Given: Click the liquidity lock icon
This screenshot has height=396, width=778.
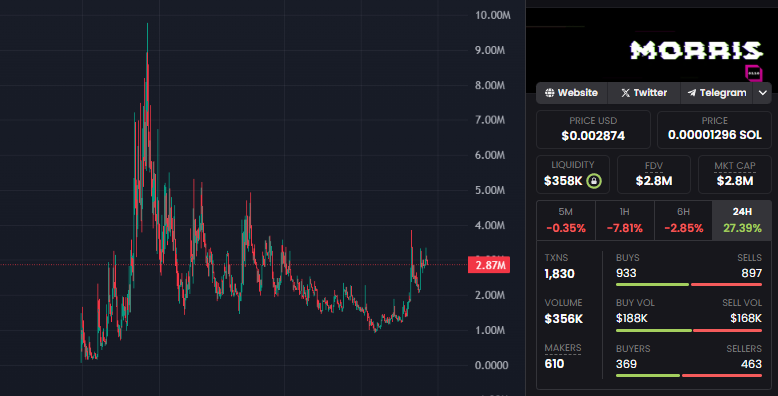Looking at the screenshot, I should tap(594, 181).
